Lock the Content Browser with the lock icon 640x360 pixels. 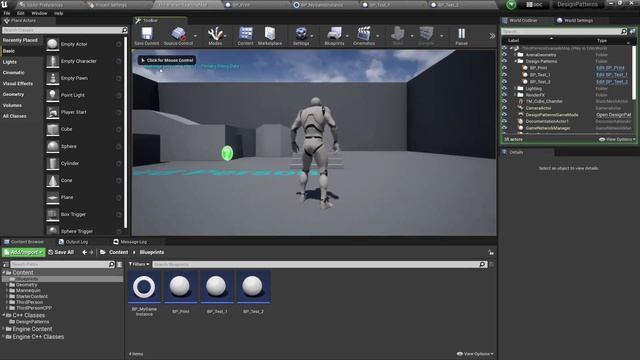coord(491,252)
